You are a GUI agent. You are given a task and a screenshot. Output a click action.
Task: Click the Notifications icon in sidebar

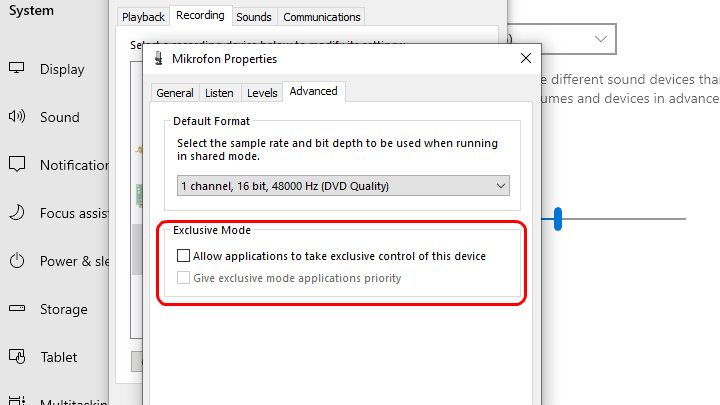(x=17, y=165)
